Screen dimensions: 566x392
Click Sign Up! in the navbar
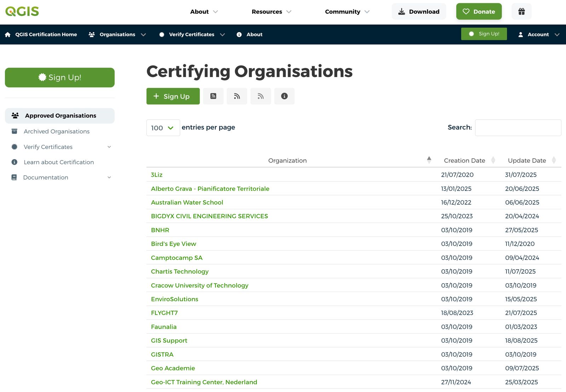[x=484, y=34]
